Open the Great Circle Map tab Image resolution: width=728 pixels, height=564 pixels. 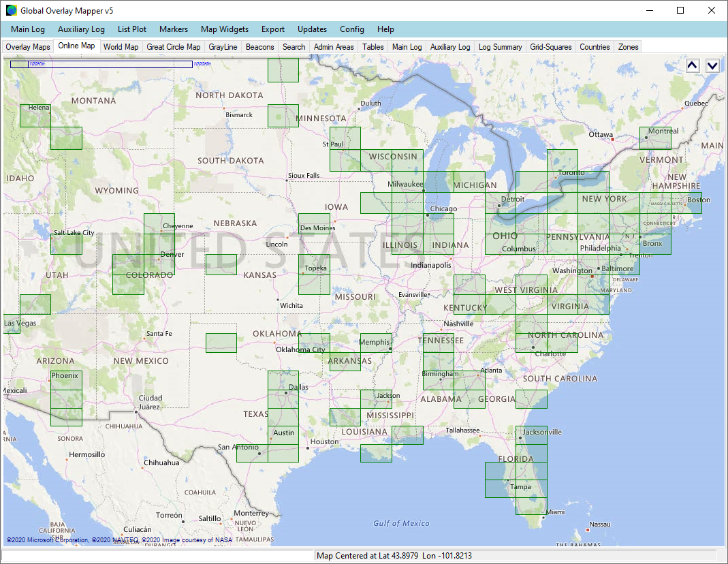coord(173,47)
